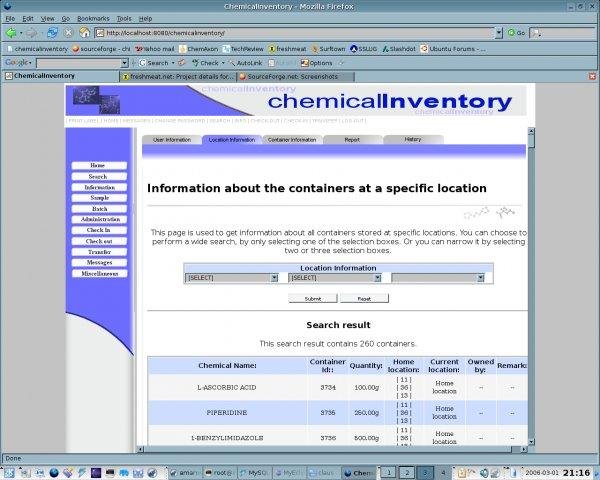
Task: Click the PIPERIDINE chemical name cell
Action: point(227,413)
